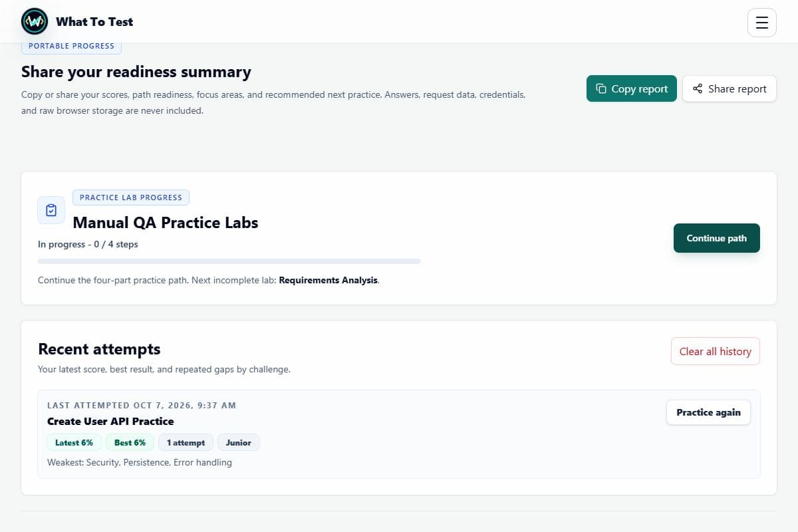The height and width of the screenshot is (532, 798).
Task: Click the Practice Lab Progress badge
Action: (131, 198)
